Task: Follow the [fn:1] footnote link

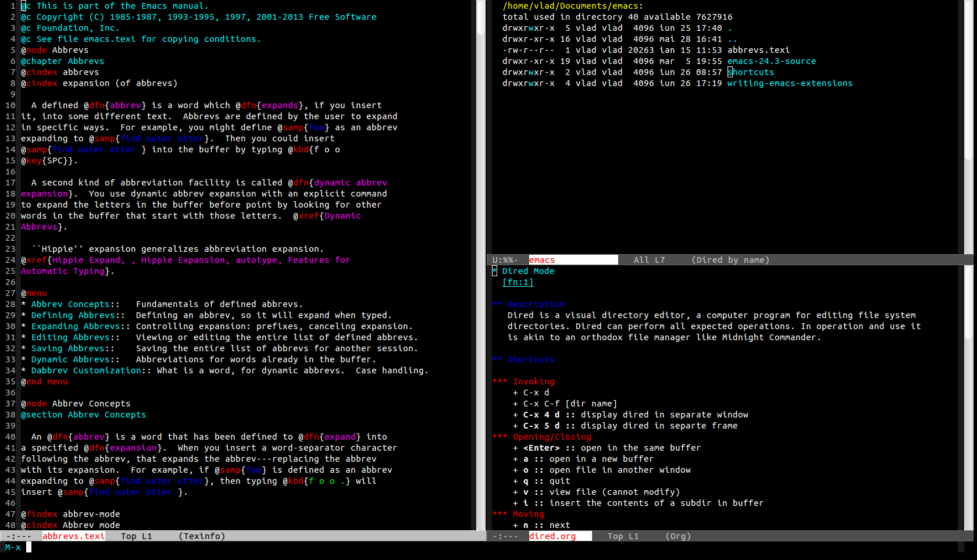Action: (518, 282)
